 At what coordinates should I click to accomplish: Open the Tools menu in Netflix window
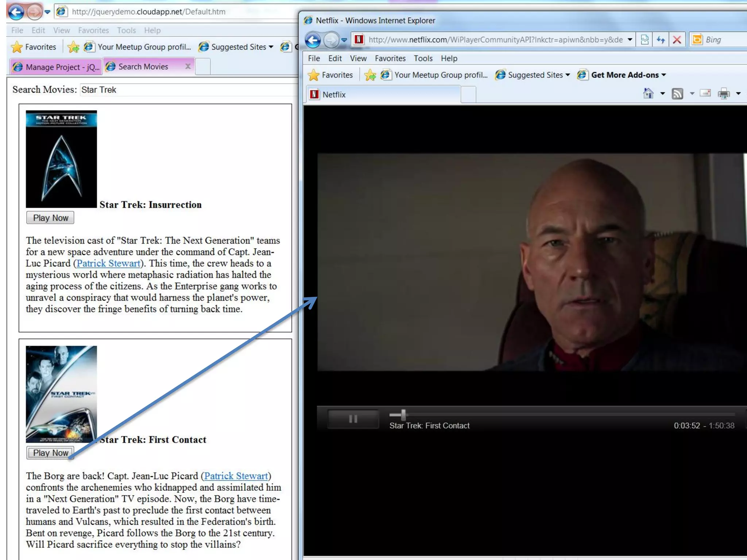pyautogui.click(x=423, y=58)
